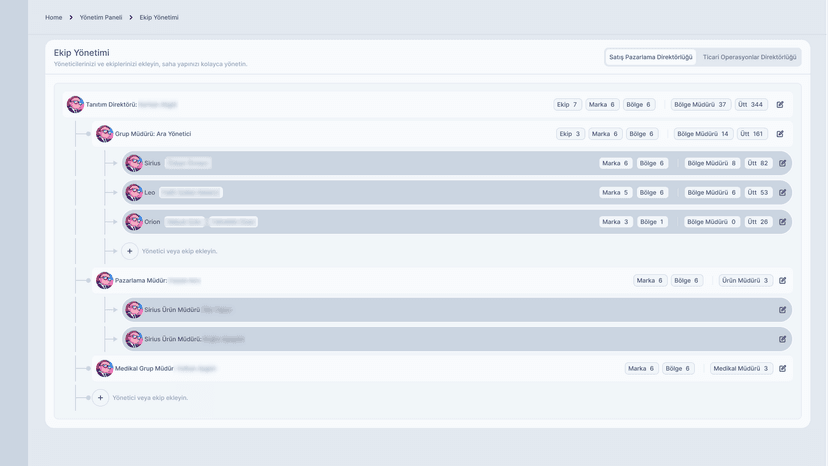Select Satış Pazarlama Direktörlüğü toggle option
828x466 pixels.
click(x=650, y=57)
